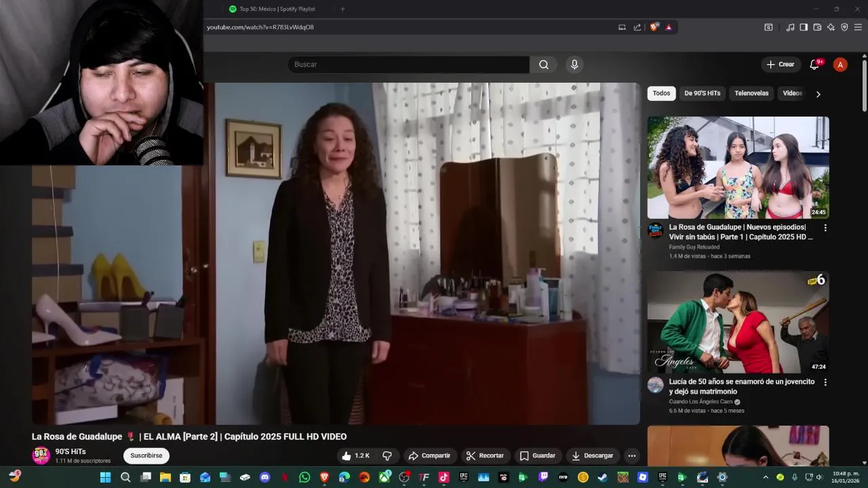This screenshot has width=868, height=488.
Task: Open Brave VPN shield icon
Action: click(844, 27)
